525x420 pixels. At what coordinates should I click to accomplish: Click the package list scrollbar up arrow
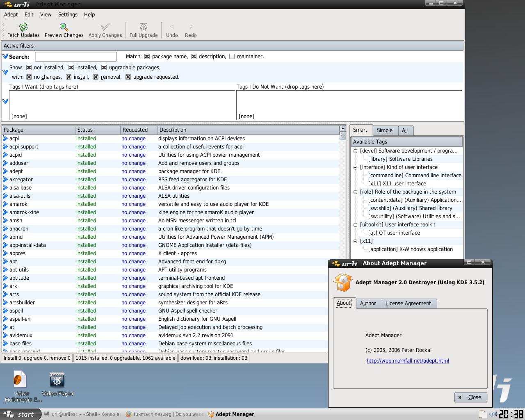pyautogui.click(x=343, y=129)
